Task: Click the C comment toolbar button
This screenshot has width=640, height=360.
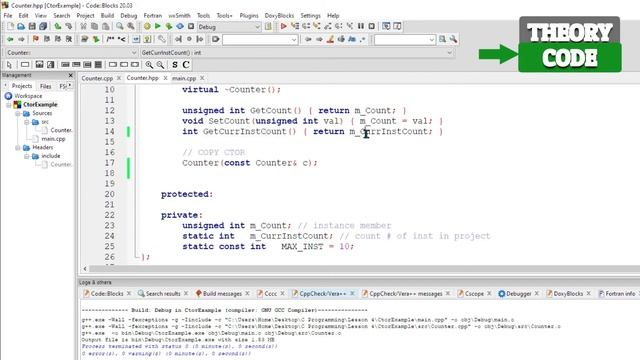Action: coord(186,64)
